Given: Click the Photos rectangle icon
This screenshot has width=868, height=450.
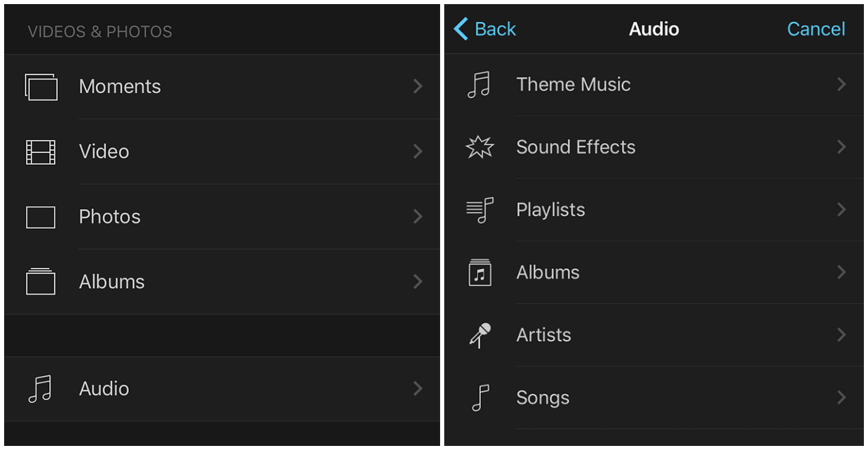Looking at the screenshot, I should point(41,217).
